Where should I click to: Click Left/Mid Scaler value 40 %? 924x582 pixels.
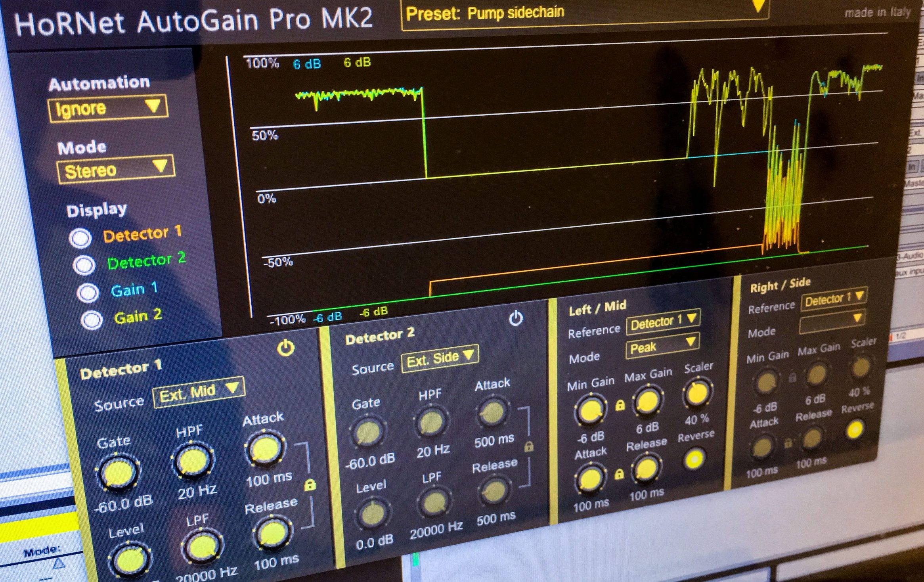tap(697, 419)
